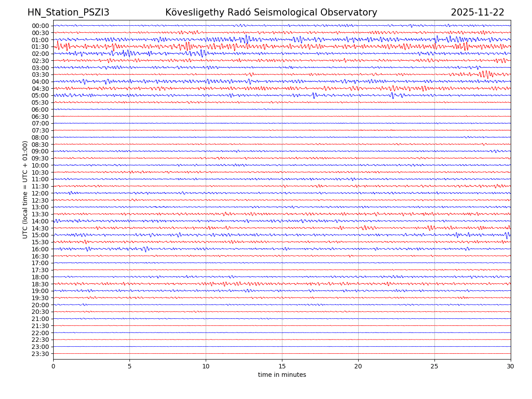
Task: Select the 12:00 row time label
Action: (40, 193)
